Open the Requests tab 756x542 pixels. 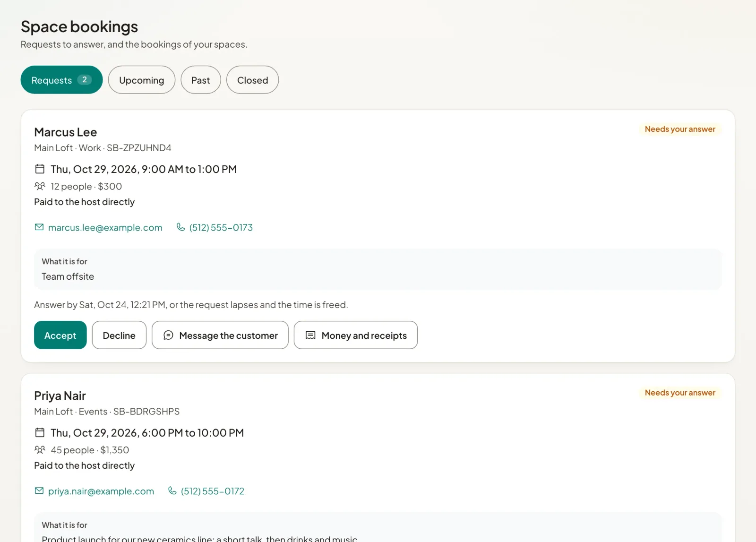click(x=61, y=80)
